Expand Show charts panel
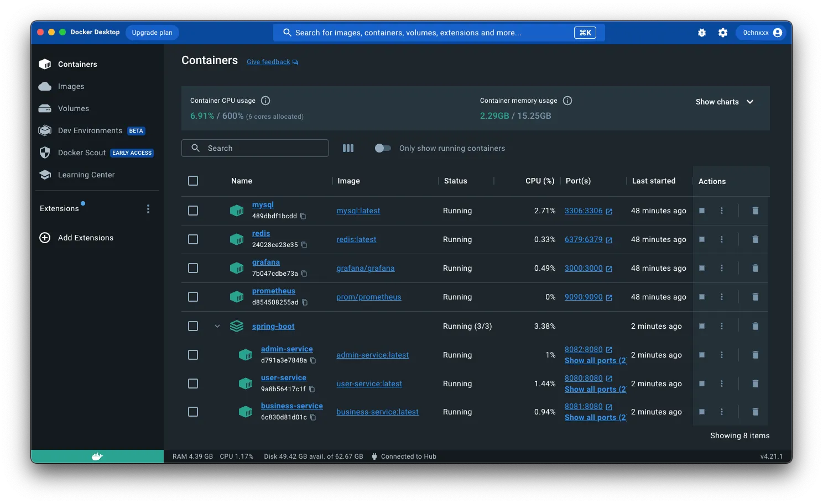Image resolution: width=823 pixels, height=504 pixels. (x=725, y=102)
